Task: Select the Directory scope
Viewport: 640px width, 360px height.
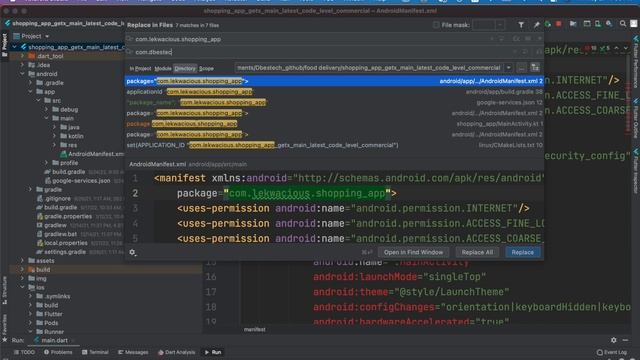Action: pos(185,69)
